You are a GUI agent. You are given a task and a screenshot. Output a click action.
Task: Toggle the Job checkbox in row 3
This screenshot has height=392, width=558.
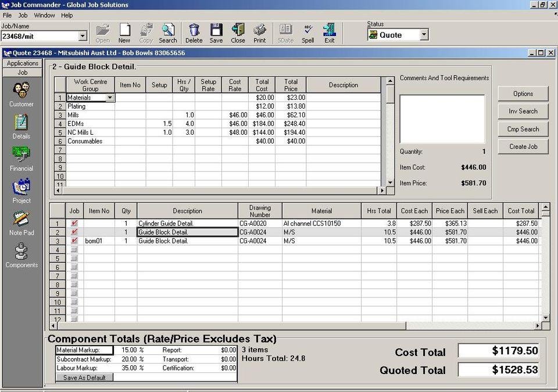click(x=74, y=241)
